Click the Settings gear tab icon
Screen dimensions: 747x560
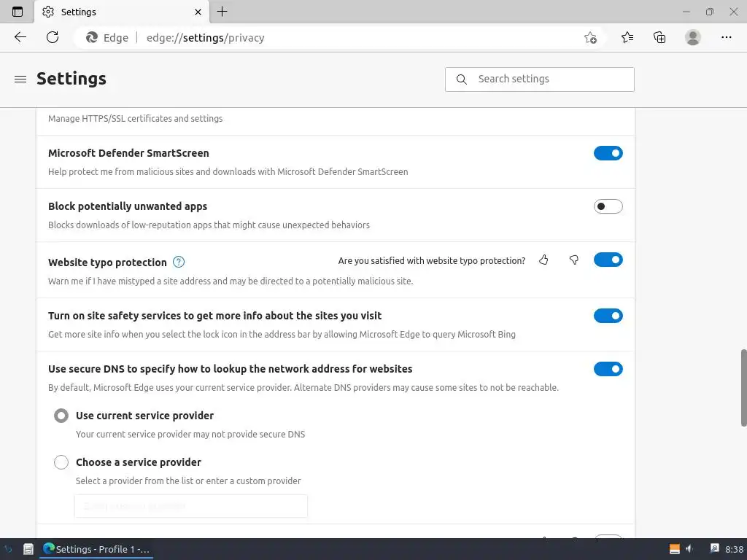point(48,12)
